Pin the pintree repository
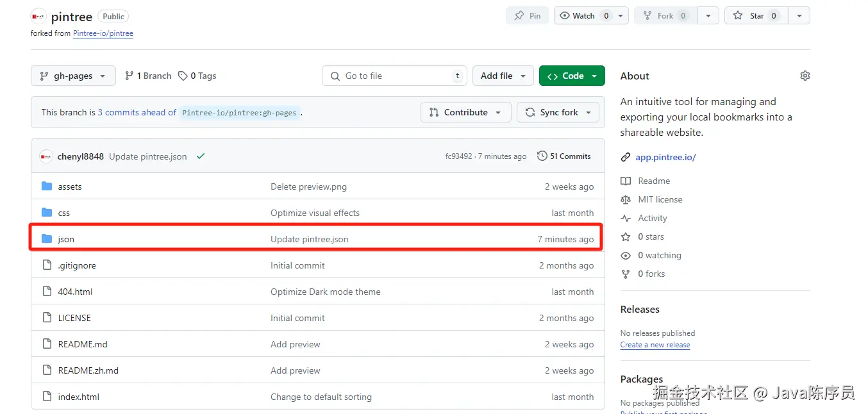This screenshot has height=414, width=868. coord(527,16)
